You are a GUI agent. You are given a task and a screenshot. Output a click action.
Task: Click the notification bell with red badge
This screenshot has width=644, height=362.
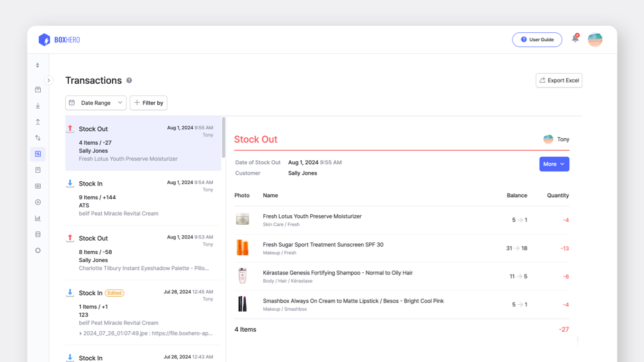(x=575, y=39)
